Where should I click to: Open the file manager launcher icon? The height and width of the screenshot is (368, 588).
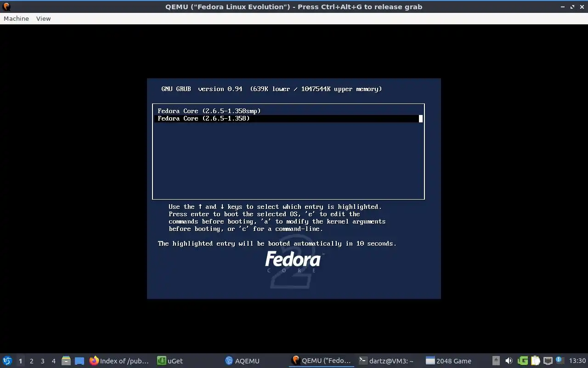pyautogui.click(x=66, y=361)
